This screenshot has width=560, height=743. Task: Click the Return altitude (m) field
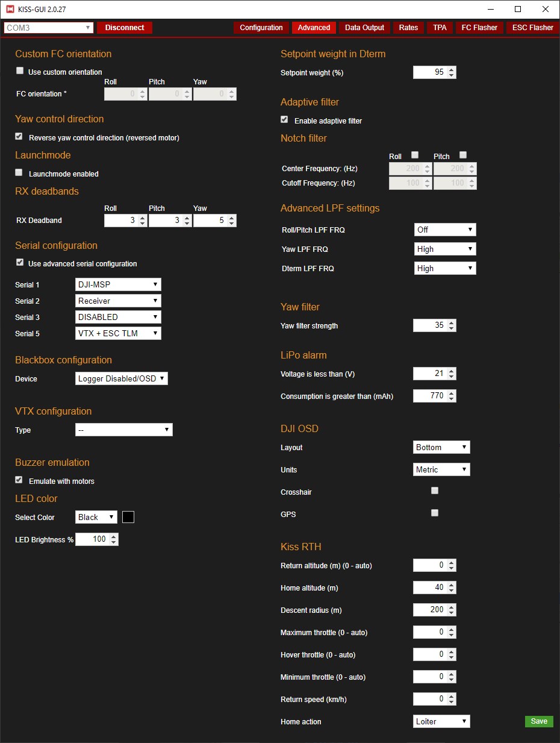(x=435, y=565)
